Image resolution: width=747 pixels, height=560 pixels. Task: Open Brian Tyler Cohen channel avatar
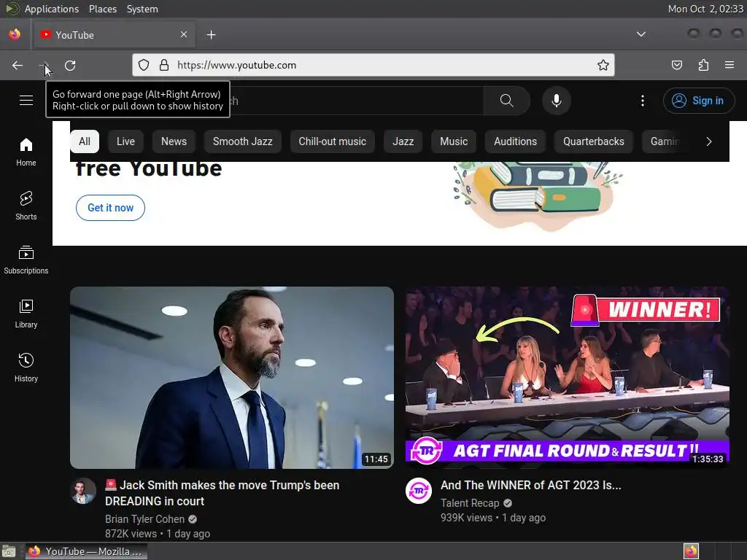coord(83,491)
